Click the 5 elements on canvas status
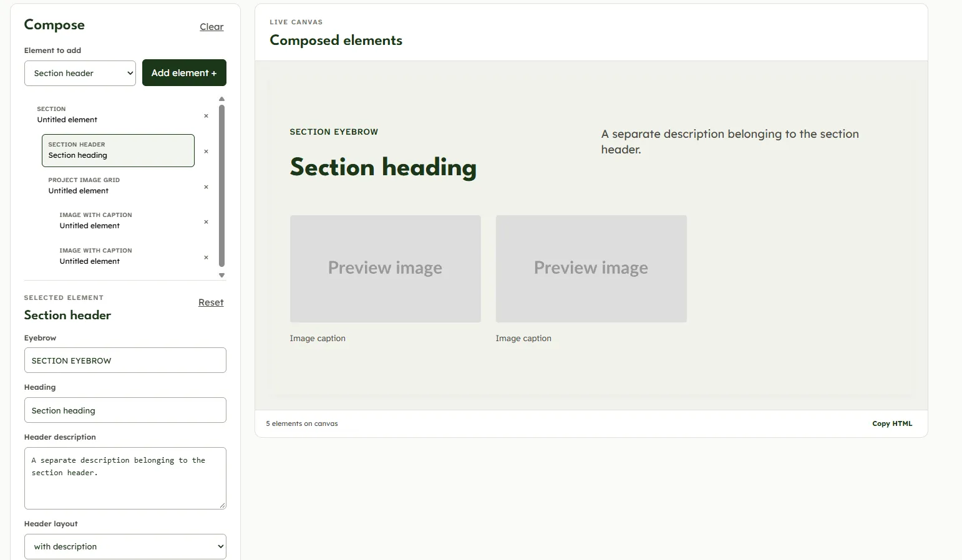 [302, 423]
